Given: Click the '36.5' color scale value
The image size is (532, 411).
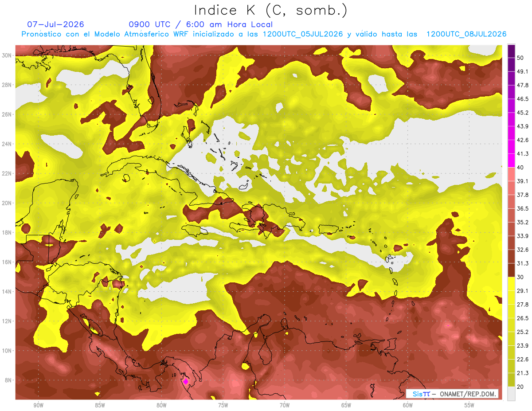Looking at the screenshot, I should [x=523, y=208].
